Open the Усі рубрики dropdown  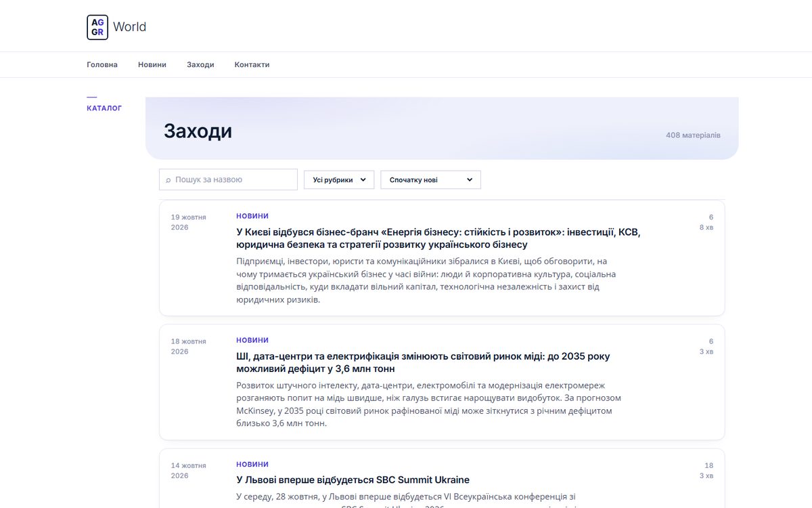coord(339,179)
